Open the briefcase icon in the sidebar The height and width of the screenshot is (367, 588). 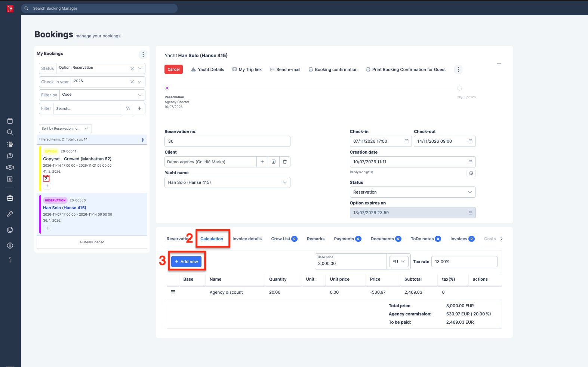10,198
